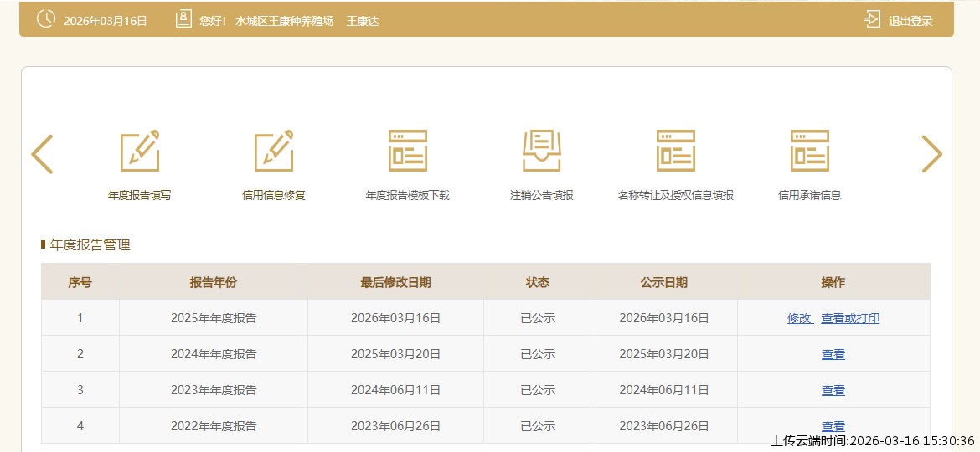Select the 年度报告填写 label
Image resolution: width=980 pixels, height=452 pixels.
140,195
